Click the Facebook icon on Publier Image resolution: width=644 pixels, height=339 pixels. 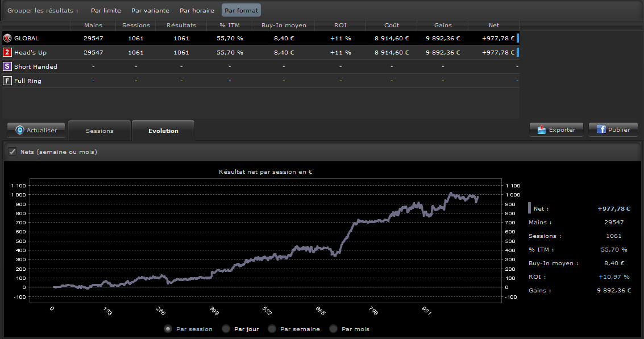[601, 129]
